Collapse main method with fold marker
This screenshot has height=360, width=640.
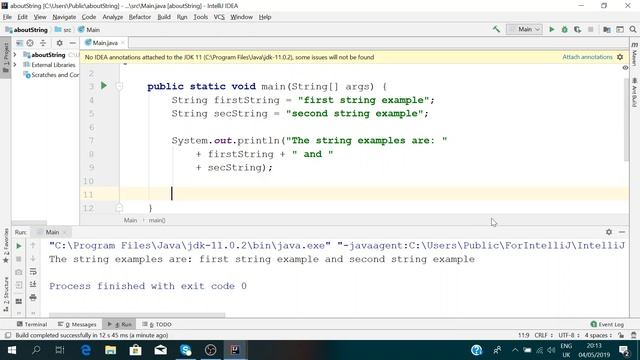pyautogui.click(x=119, y=86)
